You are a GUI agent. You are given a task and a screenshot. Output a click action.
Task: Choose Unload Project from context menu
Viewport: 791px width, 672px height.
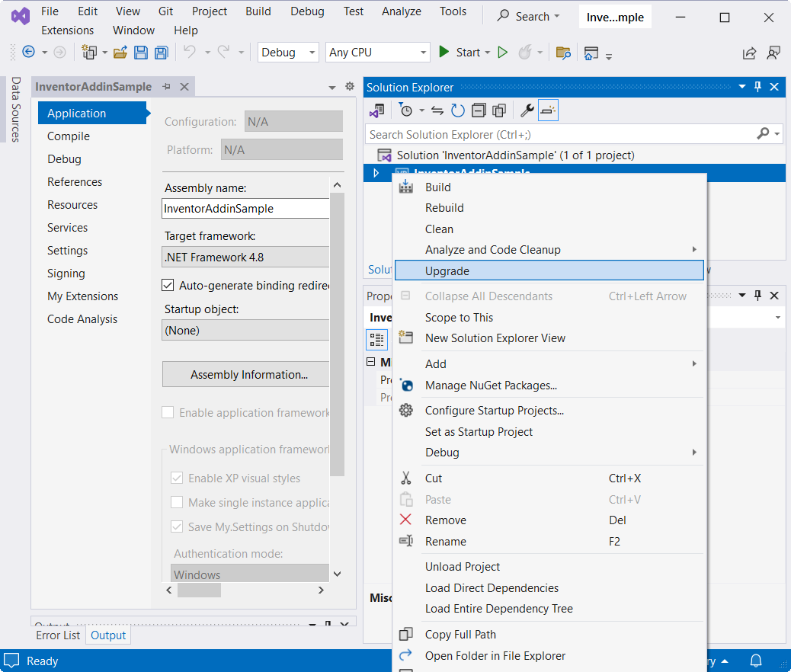point(549,567)
